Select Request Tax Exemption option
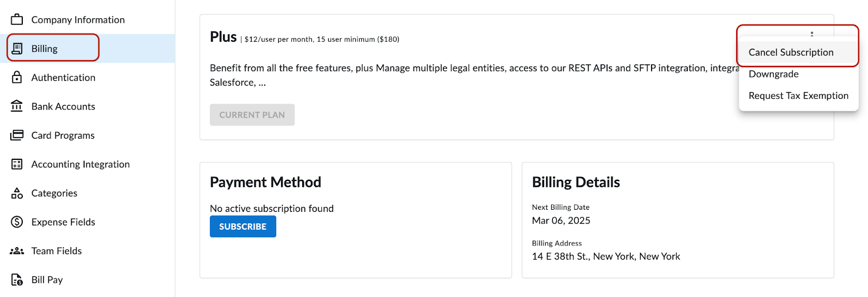Viewport: 868px width, 297px height. [x=799, y=95]
